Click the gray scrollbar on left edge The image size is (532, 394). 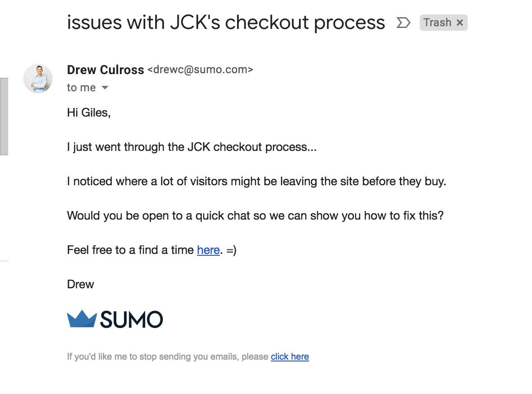[4, 116]
